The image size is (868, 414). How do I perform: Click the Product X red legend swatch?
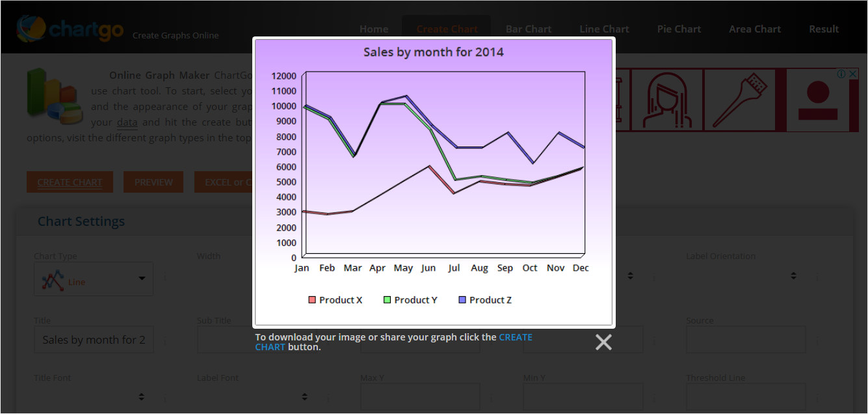point(312,300)
